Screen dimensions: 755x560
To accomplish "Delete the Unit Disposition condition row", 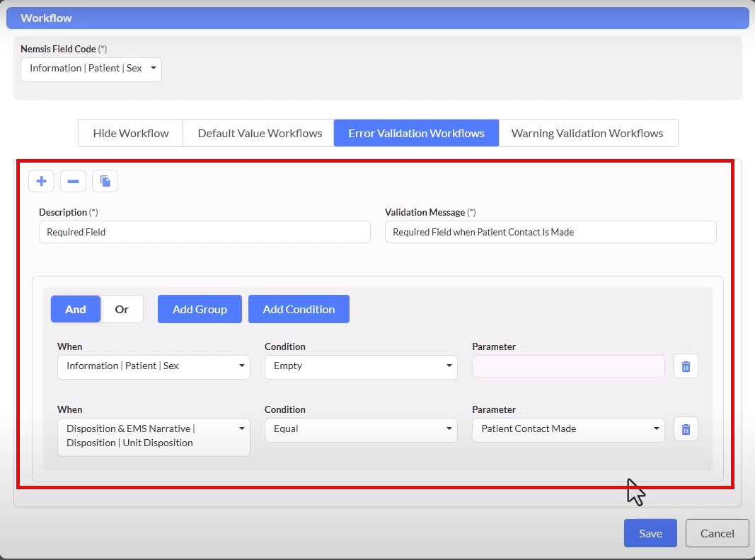I will pos(685,429).
